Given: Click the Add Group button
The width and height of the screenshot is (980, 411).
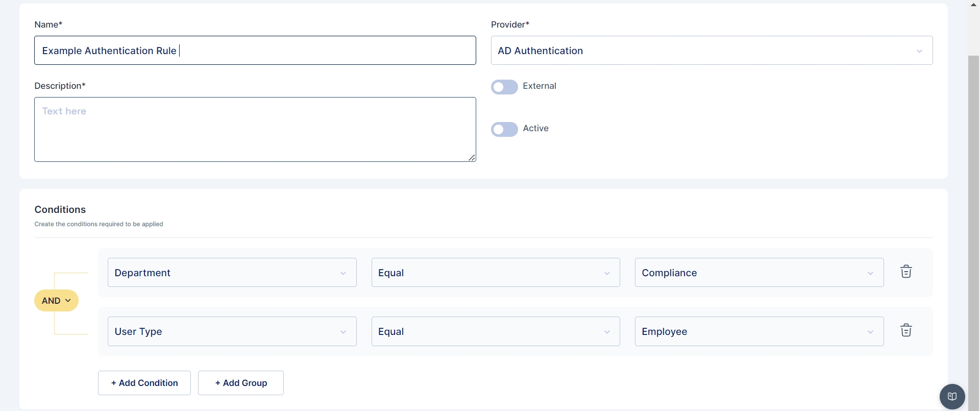Looking at the screenshot, I should 241,383.
